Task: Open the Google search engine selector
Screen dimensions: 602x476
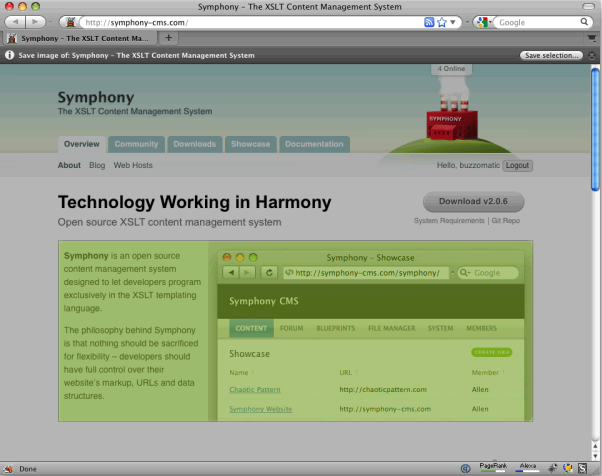Action: click(x=484, y=22)
